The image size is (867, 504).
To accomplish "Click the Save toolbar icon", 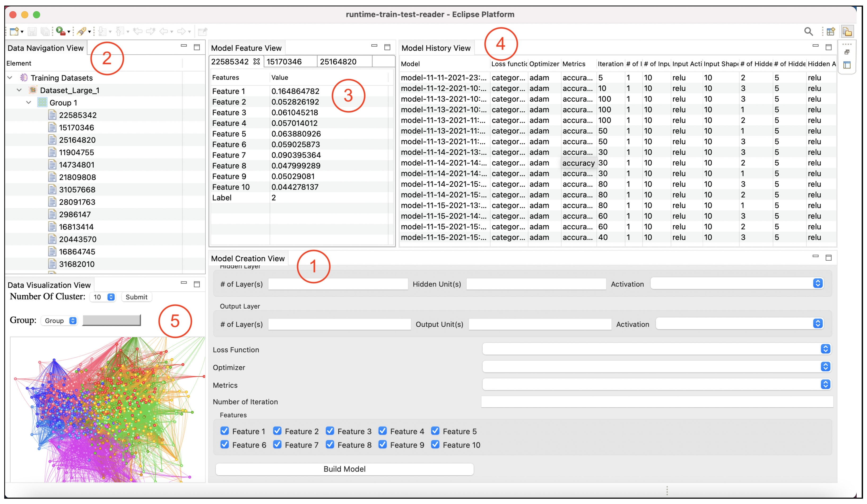I will (32, 32).
